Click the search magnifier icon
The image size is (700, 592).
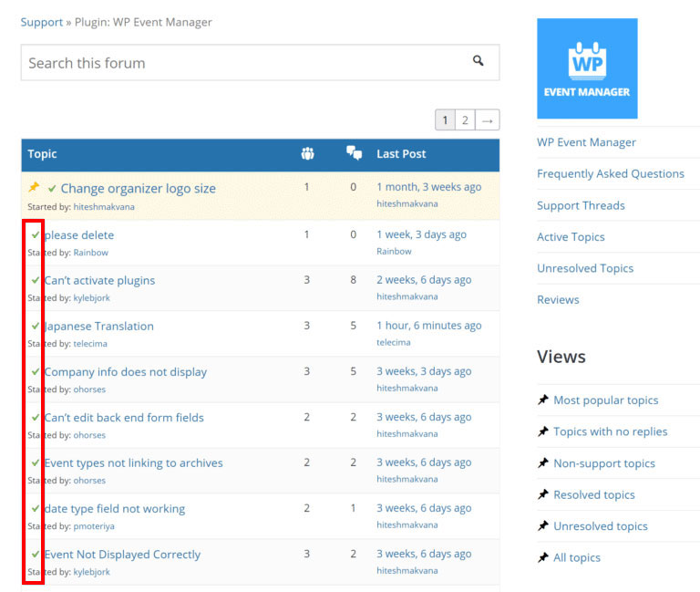(478, 61)
